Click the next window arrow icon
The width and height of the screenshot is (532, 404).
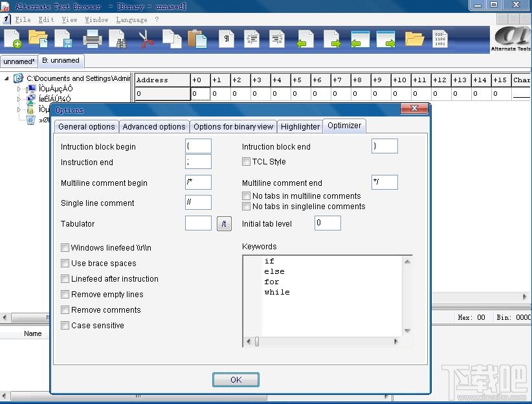(386, 39)
